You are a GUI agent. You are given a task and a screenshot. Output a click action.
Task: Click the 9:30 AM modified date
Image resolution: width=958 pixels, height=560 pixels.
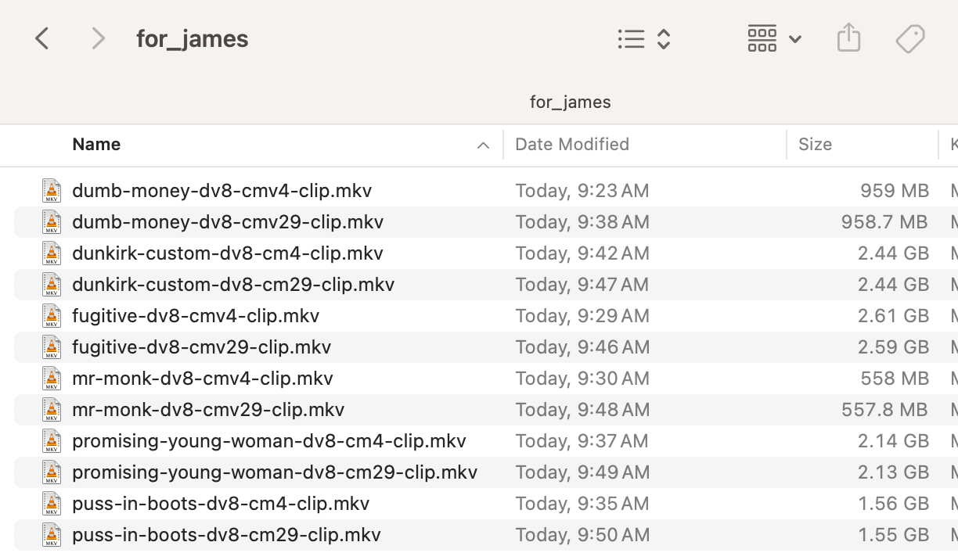point(582,378)
